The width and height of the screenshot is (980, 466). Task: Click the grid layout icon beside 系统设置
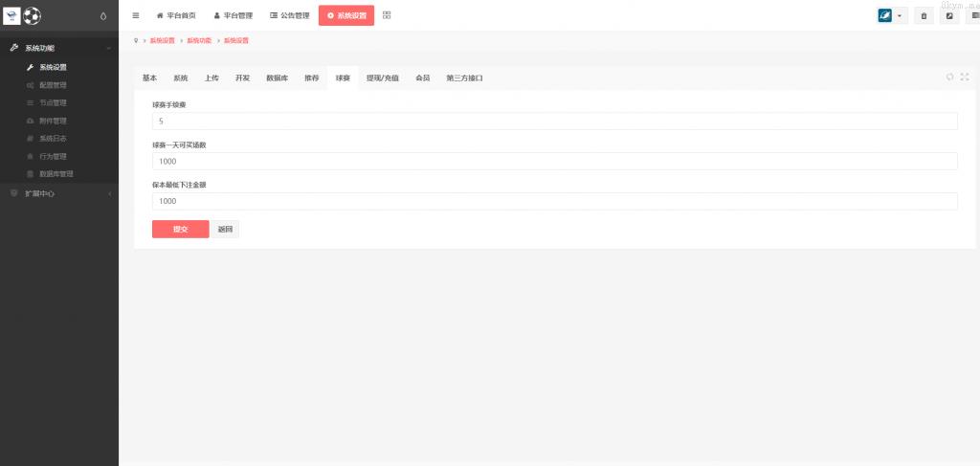(387, 15)
